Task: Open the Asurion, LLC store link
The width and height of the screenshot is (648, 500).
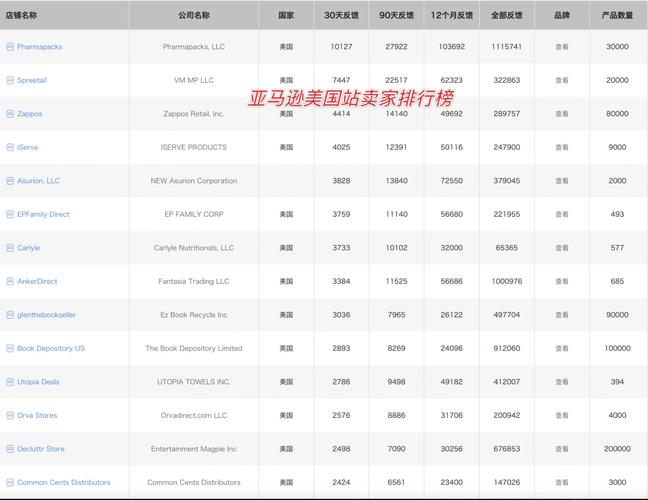Action: coord(38,181)
